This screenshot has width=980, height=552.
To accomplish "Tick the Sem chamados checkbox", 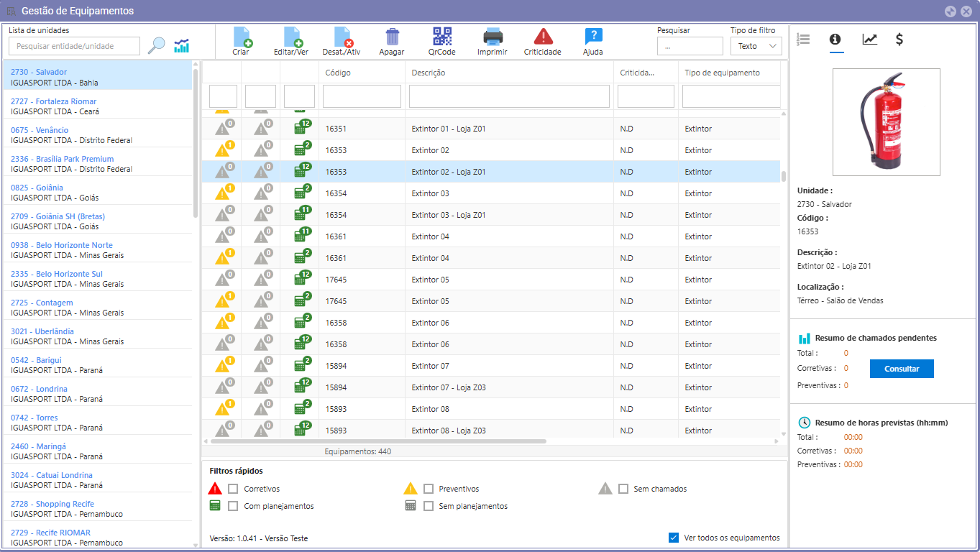I will (x=623, y=489).
